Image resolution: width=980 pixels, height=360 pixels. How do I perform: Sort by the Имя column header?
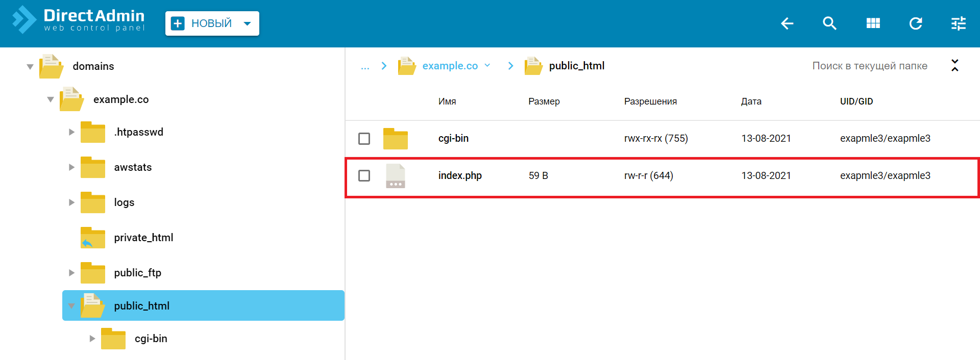click(x=447, y=101)
